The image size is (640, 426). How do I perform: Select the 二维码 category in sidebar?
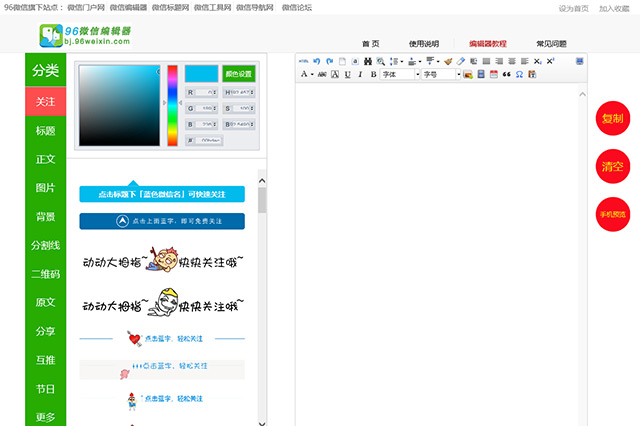coord(45,274)
